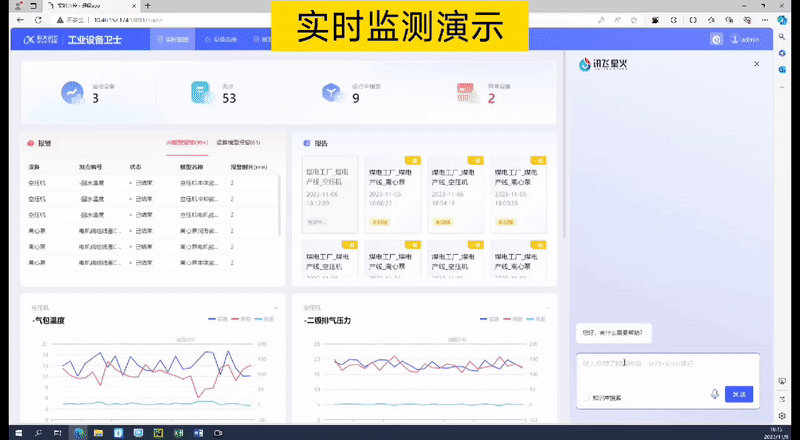Viewport: 800px width, 440px height.
Task: Click the browser refresh icon
Action: [x=38, y=20]
